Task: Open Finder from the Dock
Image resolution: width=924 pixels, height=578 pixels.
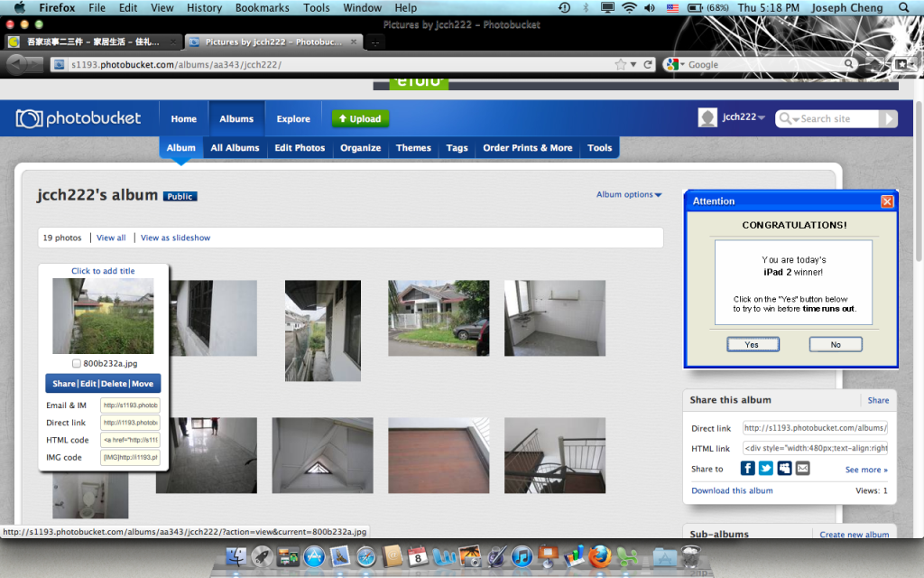Action: coord(236,556)
